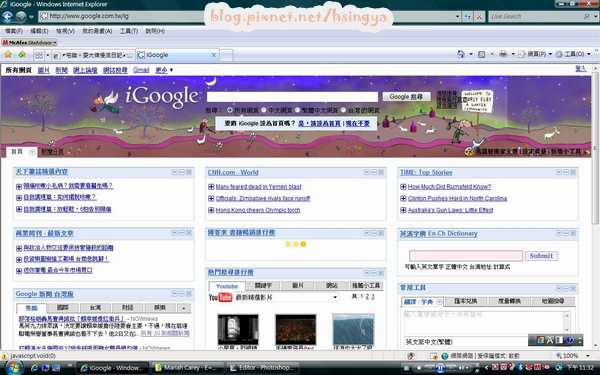600x375 pixels.
Task: Go back with the browser Back arrow
Action: [x=7, y=16]
